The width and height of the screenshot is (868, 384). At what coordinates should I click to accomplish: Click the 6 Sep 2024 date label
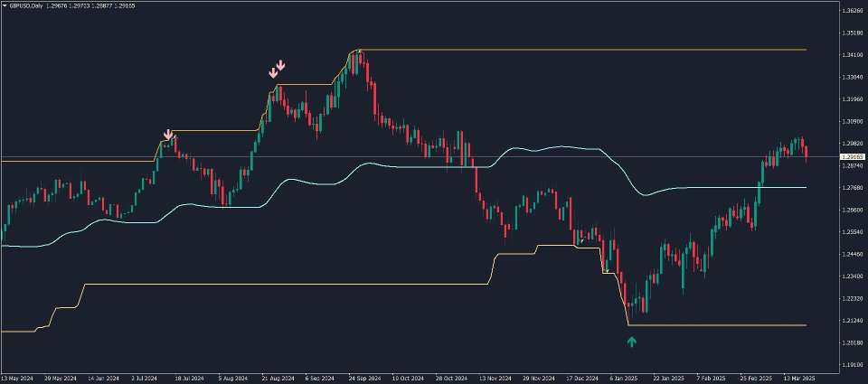(320, 379)
